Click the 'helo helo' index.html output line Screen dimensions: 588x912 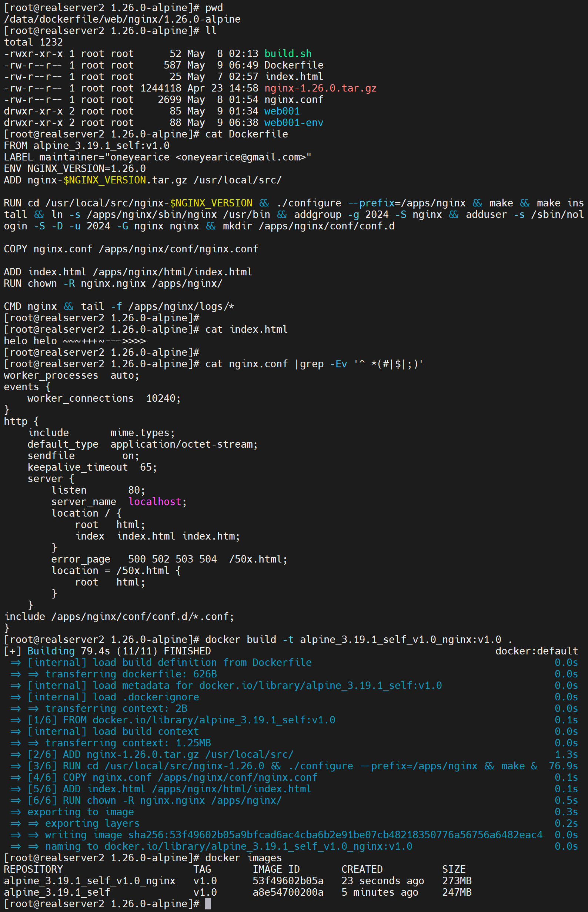[x=75, y=341]
